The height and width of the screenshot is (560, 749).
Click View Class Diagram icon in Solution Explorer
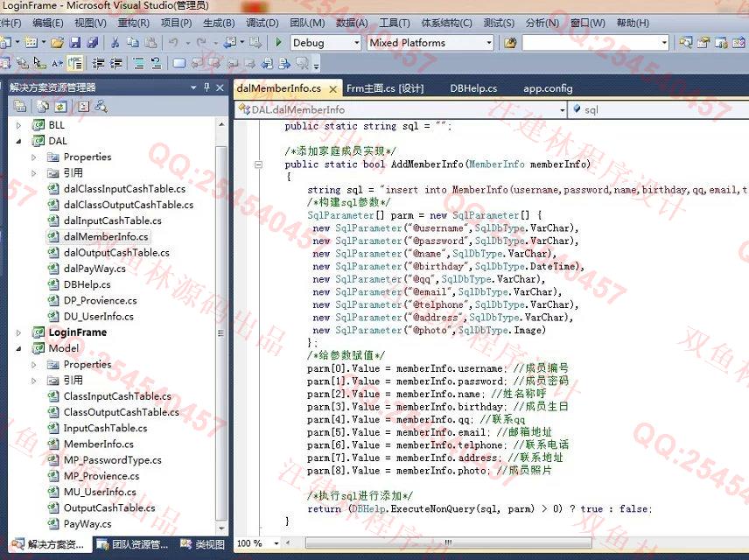tap(101, 106)
